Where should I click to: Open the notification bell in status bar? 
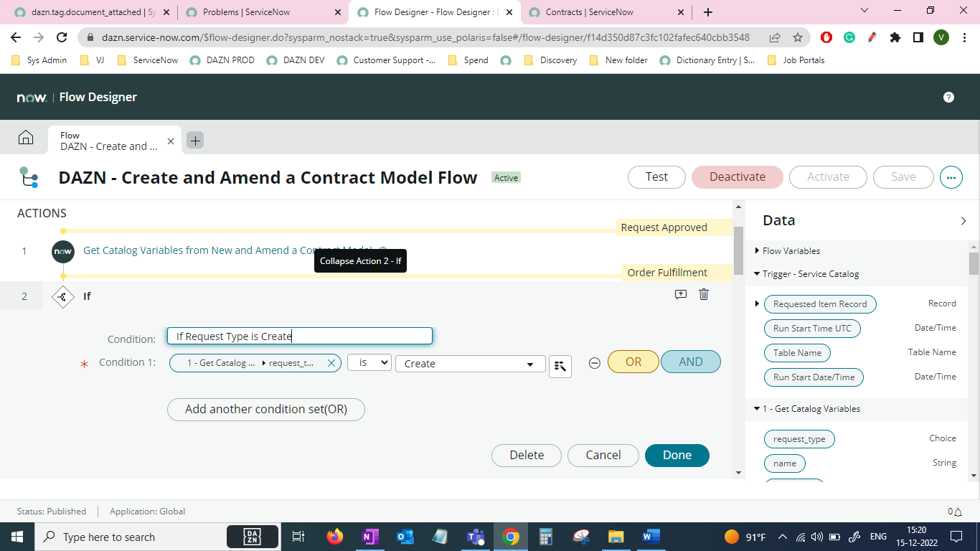(x=956, y=512)
